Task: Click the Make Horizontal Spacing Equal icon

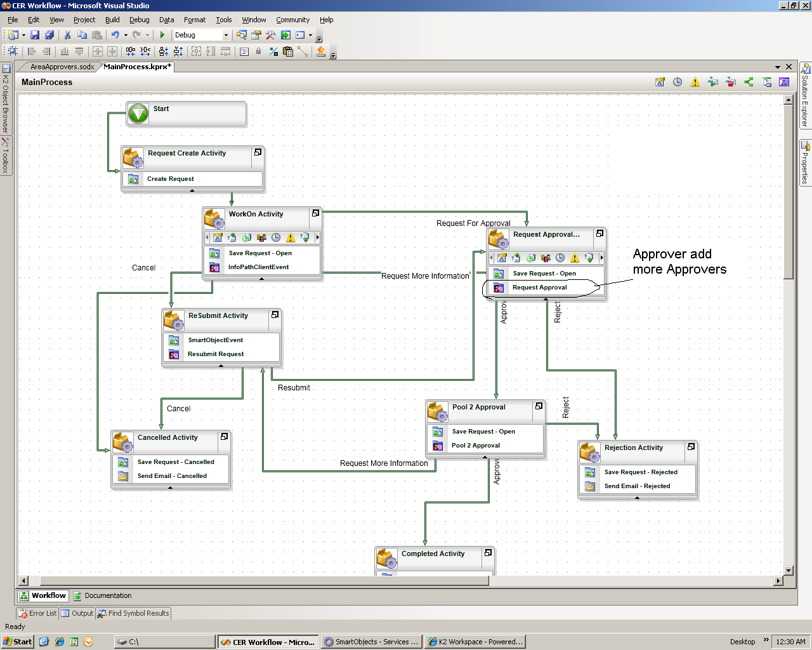Action: 131,51
